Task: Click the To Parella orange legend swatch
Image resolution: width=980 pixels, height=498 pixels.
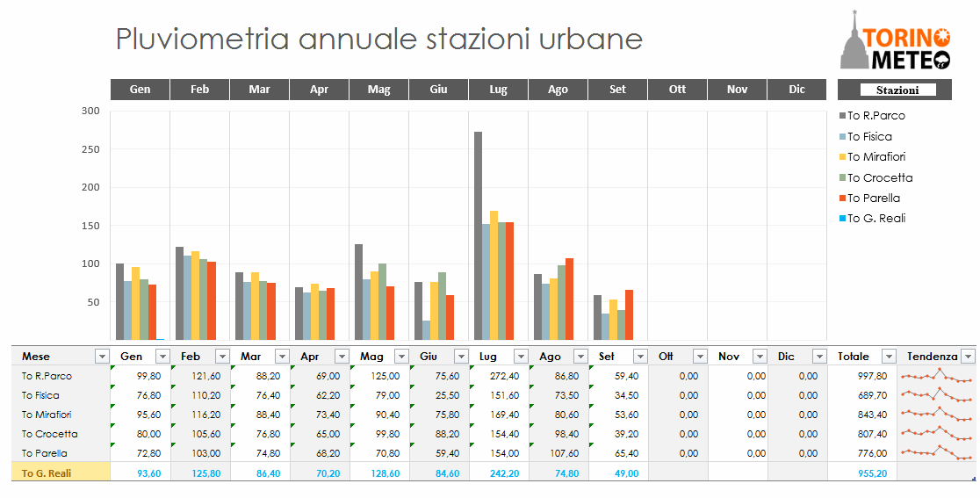Action: [842, 198]
